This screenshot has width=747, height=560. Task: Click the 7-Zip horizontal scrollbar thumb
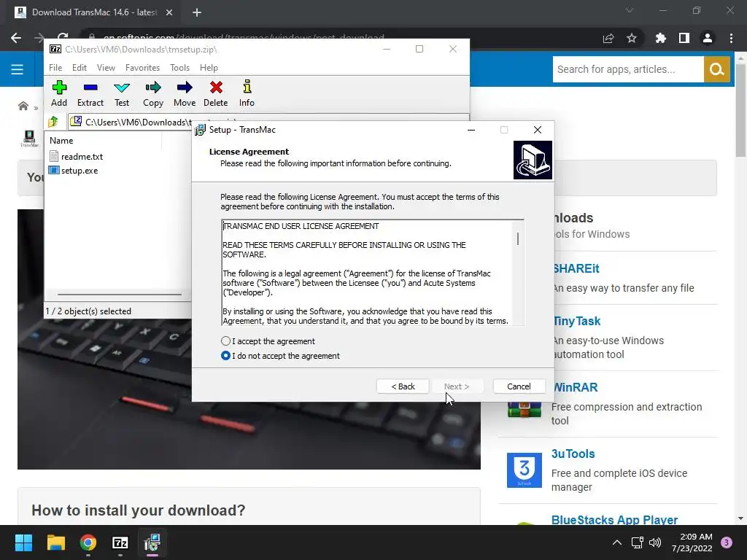click(x=119, y=295)
